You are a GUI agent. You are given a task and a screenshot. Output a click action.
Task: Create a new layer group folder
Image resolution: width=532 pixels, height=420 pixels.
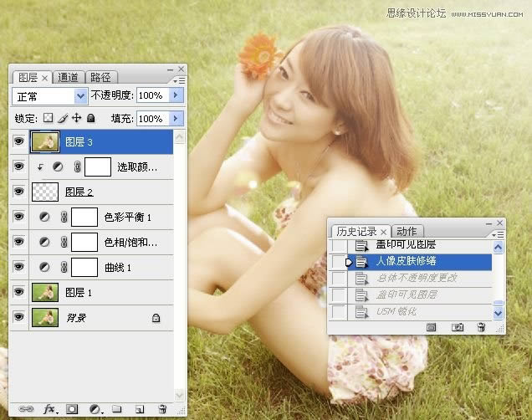[117, 409]
